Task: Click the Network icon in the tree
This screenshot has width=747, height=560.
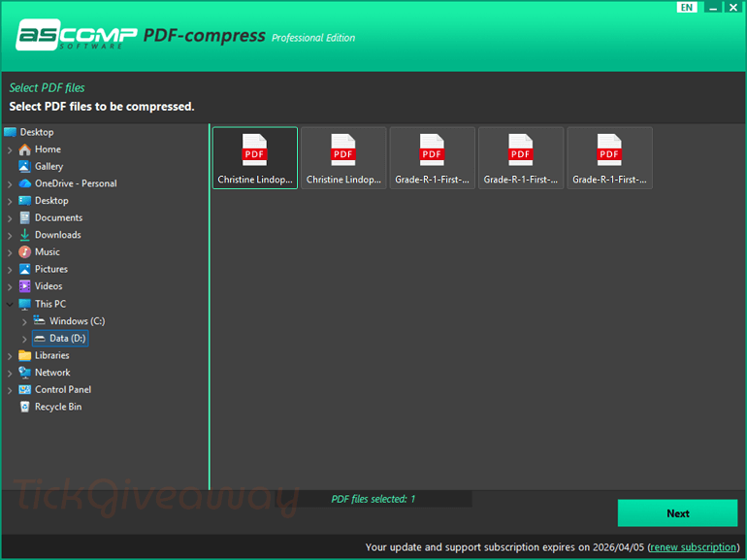Action: [25, 373]
